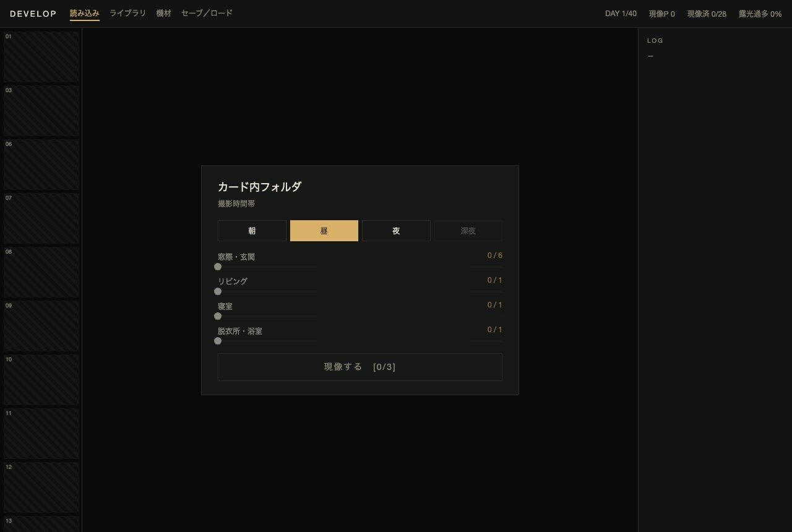Screen dimensions: 792x532
Task: Go to the セーブ/ロード tab
Action: point(207,13)
